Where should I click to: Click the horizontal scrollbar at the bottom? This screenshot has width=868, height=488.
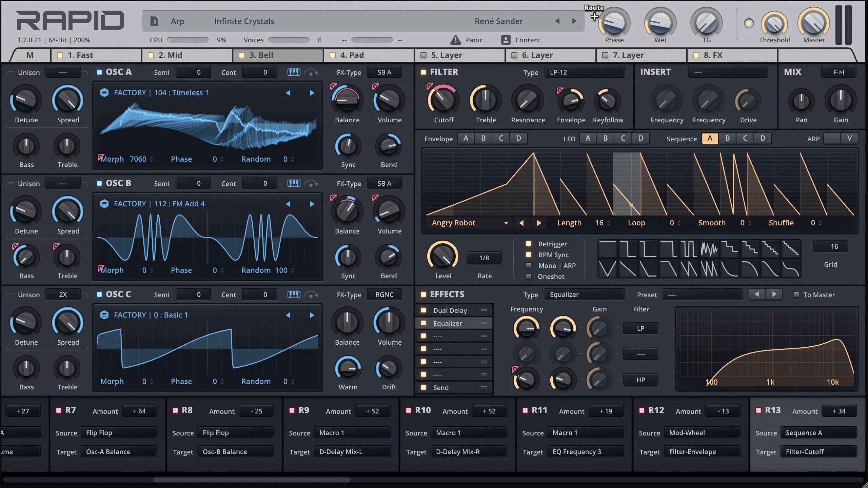point(252,480)
